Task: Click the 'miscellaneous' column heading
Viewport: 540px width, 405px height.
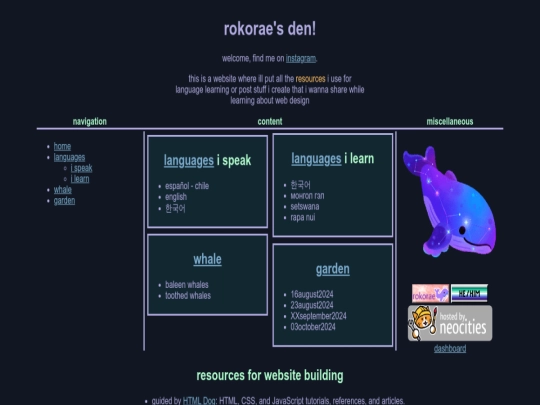Action: click(450, 122)
